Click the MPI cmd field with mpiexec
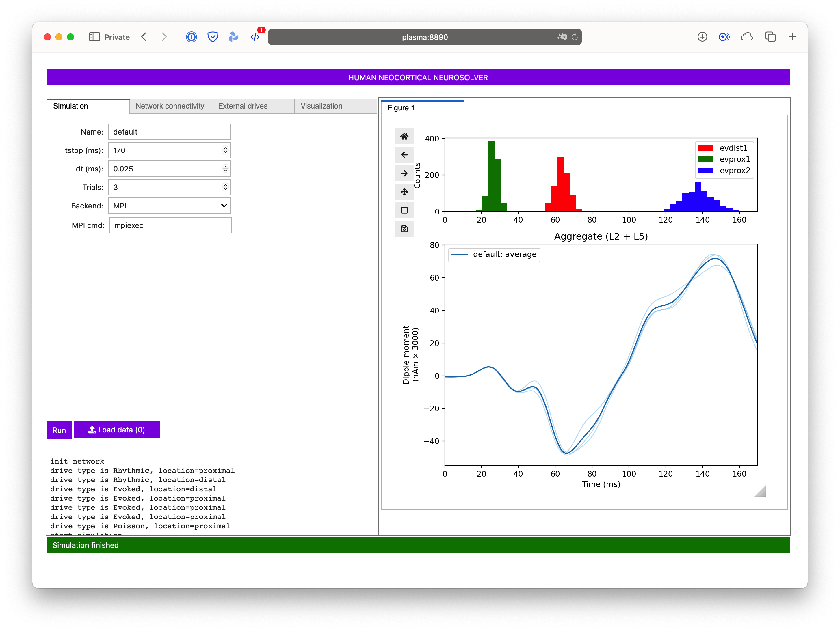 tap(170, 225)
